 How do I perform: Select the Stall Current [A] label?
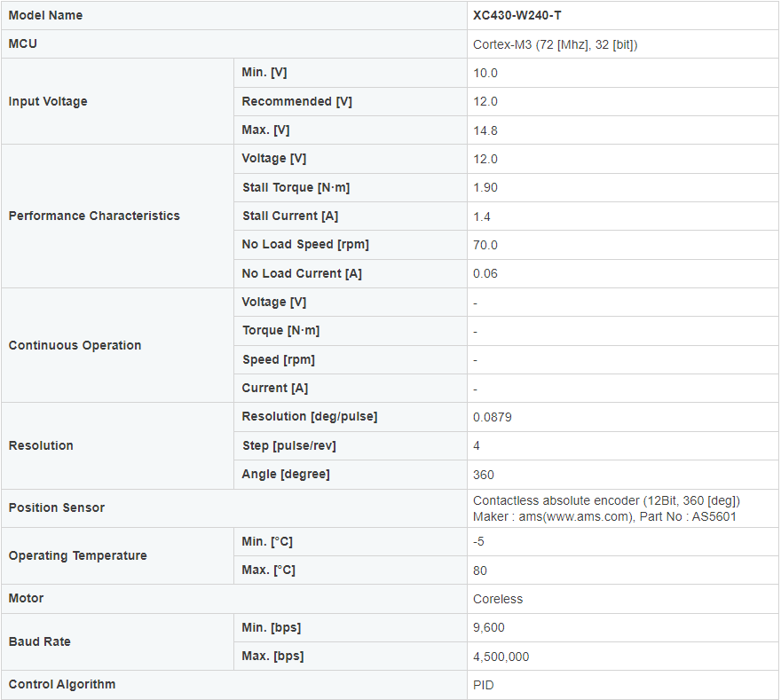pos(290,216)
